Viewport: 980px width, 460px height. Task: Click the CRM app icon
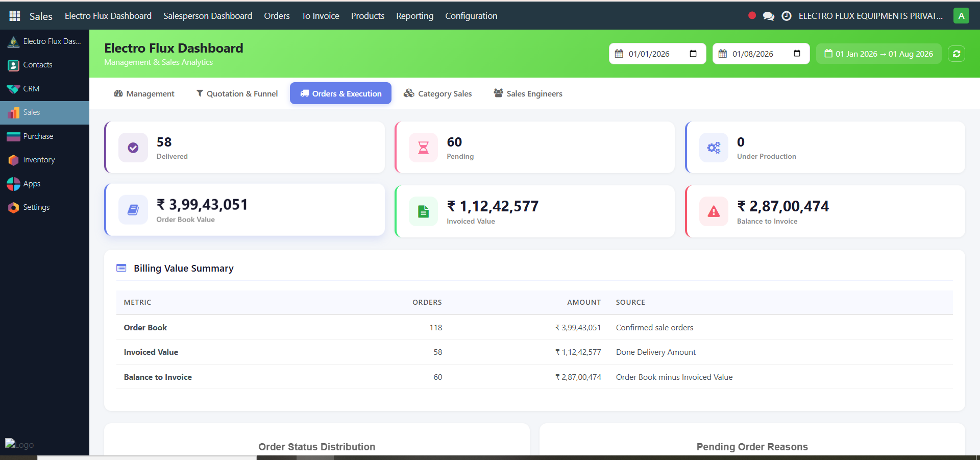[x=14, y=89]
